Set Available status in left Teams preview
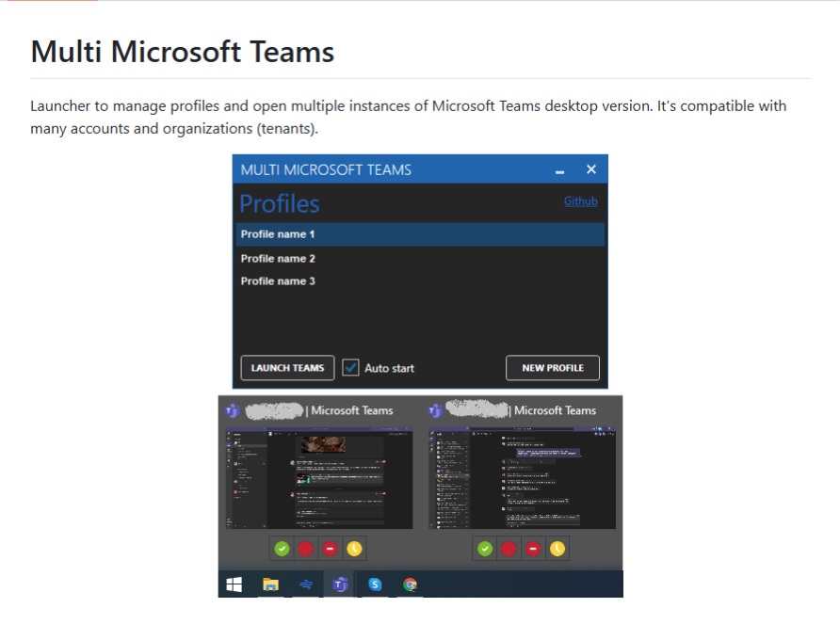Screen dimensions: 840x624 tap(282, 549)
